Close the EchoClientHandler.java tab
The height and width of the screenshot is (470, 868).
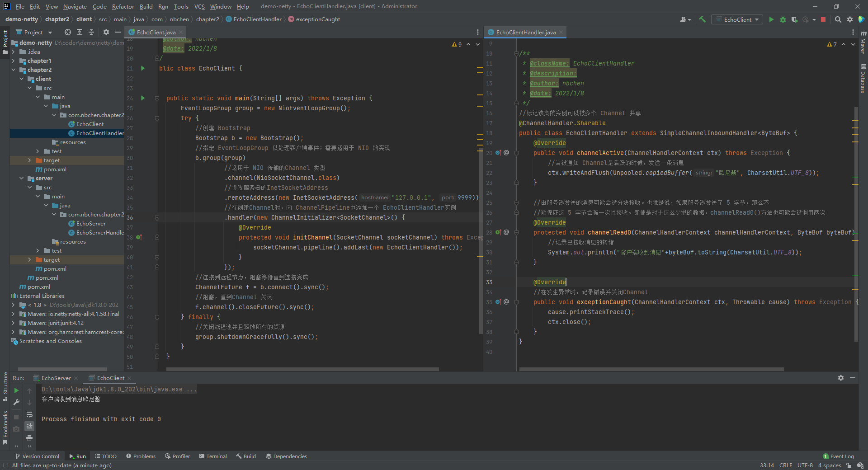click(x=561, y=32)
